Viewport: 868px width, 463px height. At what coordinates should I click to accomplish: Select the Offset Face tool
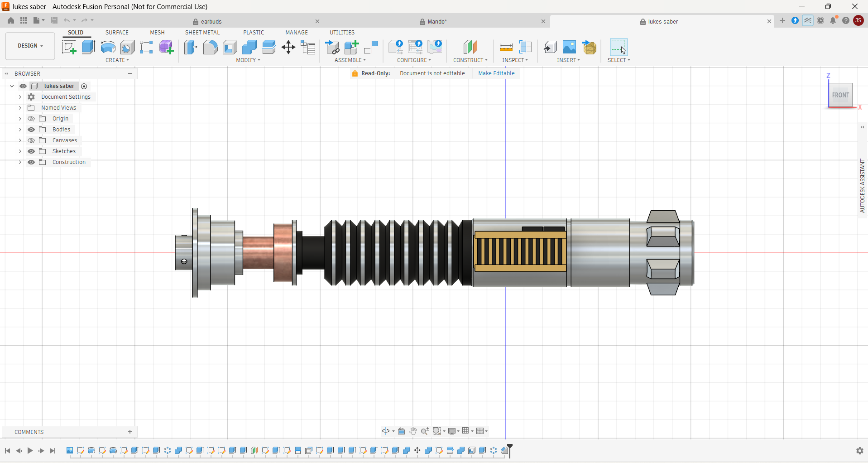pyautogui.click(x=269, y=47)
